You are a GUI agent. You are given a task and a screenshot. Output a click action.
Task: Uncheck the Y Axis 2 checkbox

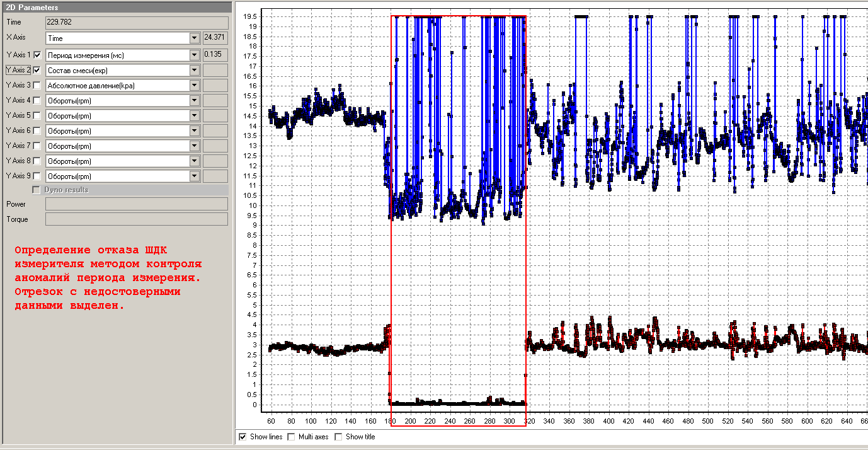click(x=37, y=71)
